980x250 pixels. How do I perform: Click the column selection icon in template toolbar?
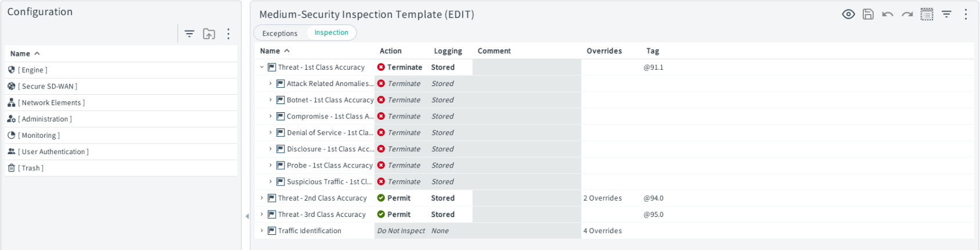point(927,15)
